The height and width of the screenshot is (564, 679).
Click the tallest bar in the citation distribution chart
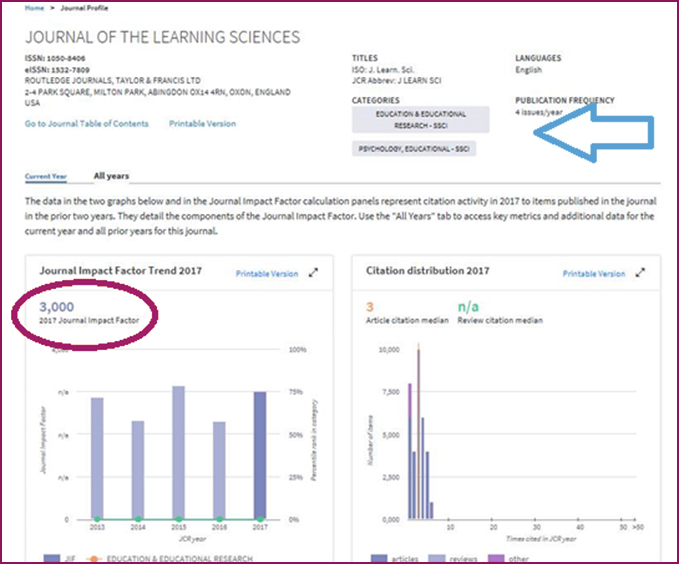pos(418,432)
